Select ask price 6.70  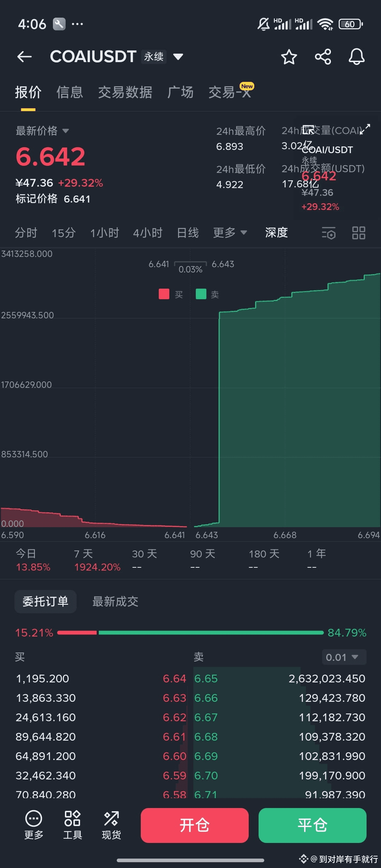(206, 776)
